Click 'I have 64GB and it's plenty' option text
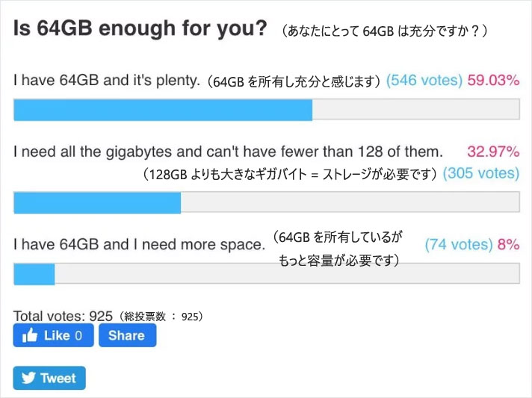Screen dimensions: 532x398 [x=107, y=81]
